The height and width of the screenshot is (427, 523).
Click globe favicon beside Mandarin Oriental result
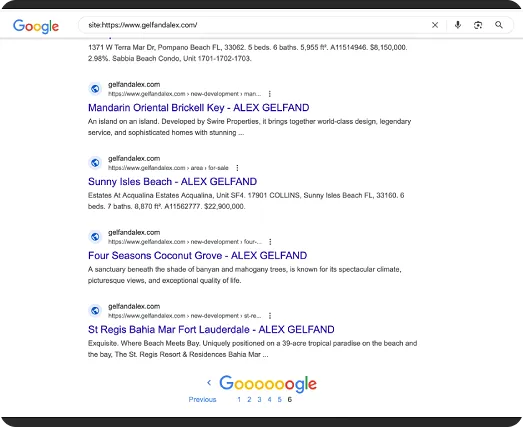coord(95,89)
